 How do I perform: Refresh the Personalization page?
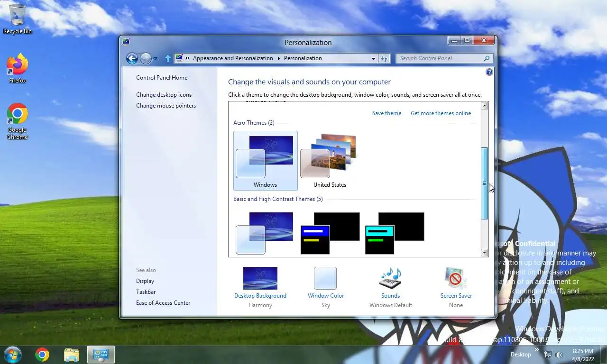click(x=384, y=58)
